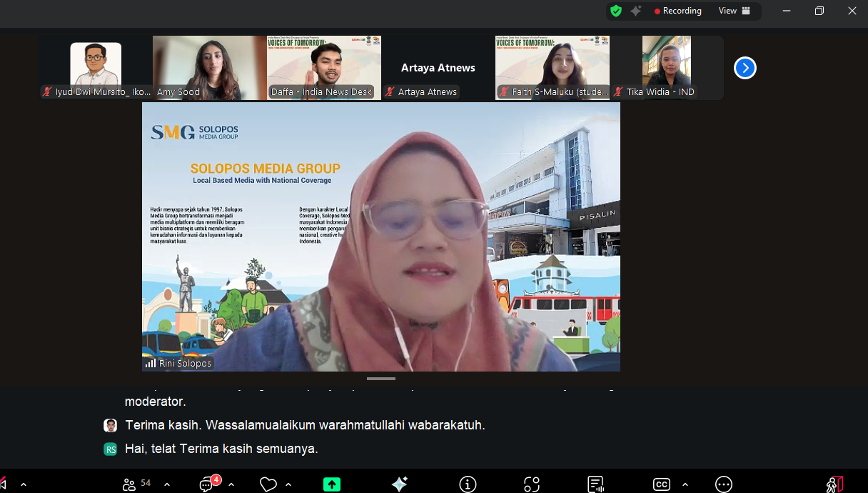Select Faith S-Maluku's video thumbnail
This screenshot has height=493, width=868.
click(x=552, y=68)
